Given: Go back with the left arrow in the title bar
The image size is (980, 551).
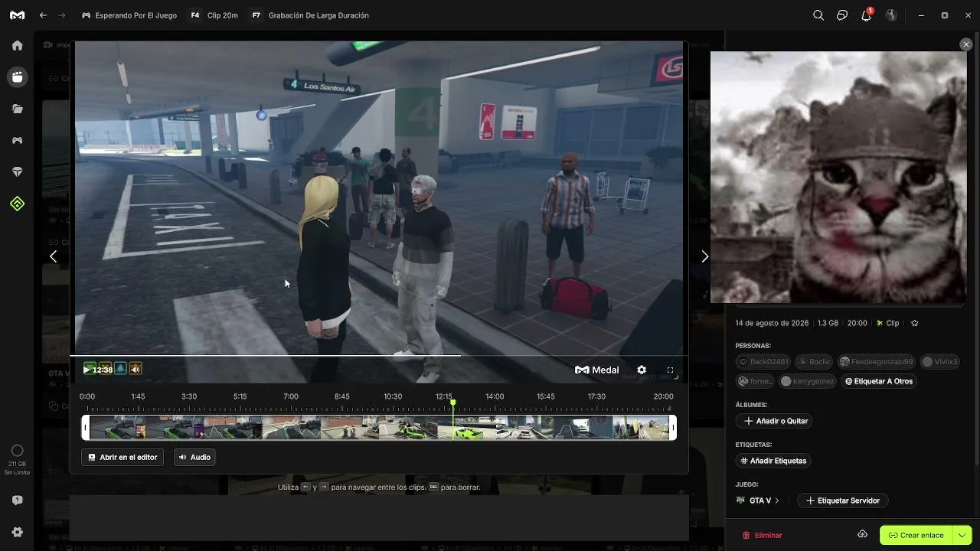Looking at the screenshot, I should coord(44,15).
